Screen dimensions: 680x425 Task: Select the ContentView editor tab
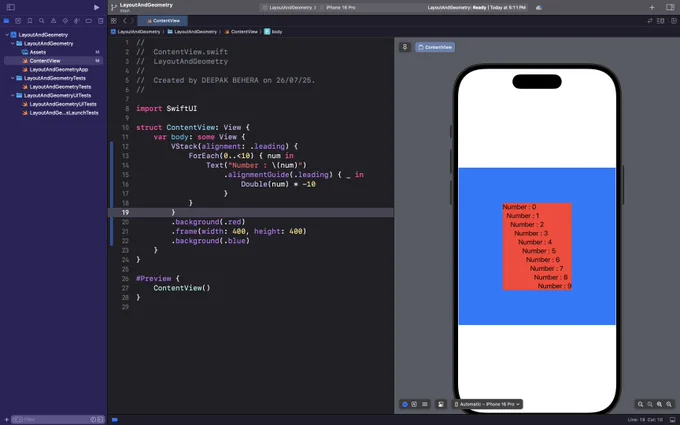163,21
